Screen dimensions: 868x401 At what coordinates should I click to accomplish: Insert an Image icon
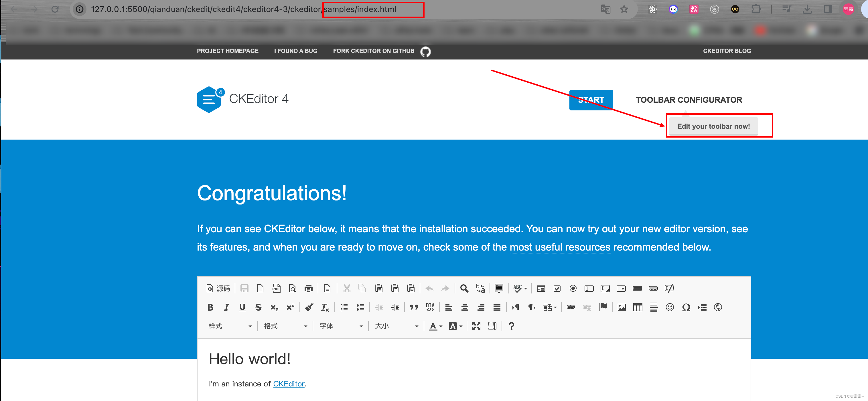coord(622,307)
